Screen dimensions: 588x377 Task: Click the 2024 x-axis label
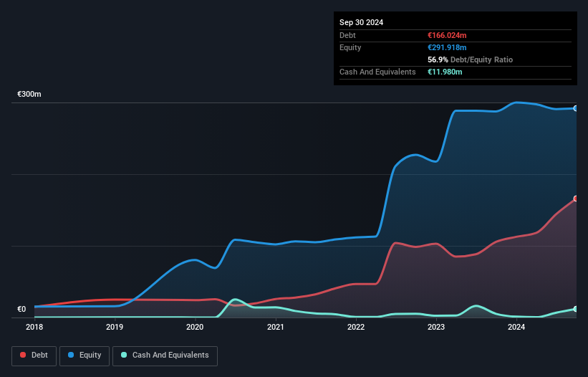(x=516, y=327)
